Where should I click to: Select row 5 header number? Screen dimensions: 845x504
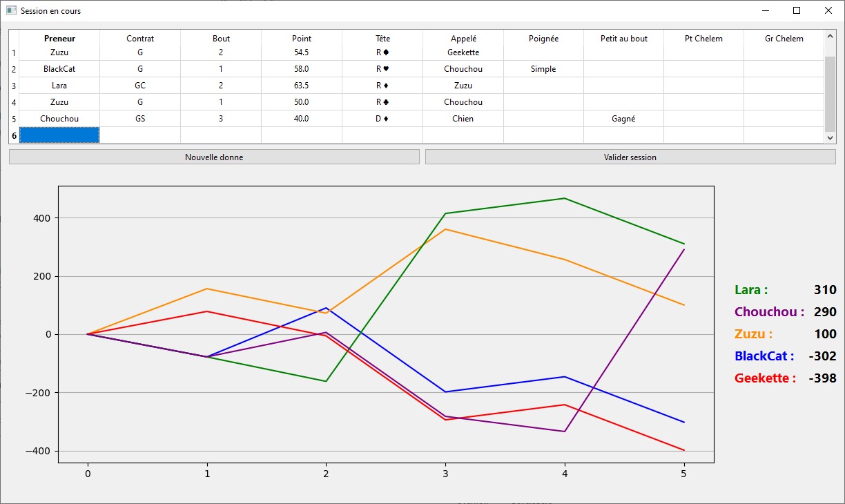(14, 119)
